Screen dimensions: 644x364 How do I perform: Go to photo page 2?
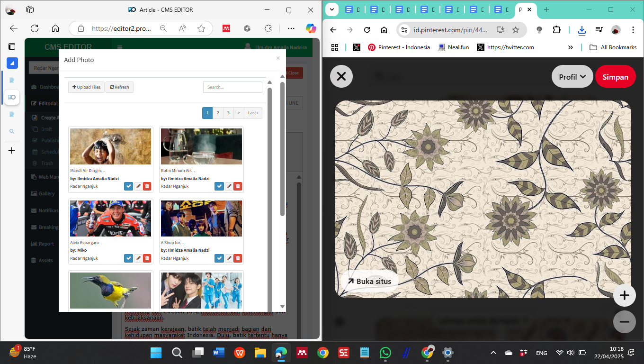(x=218, y=113)
